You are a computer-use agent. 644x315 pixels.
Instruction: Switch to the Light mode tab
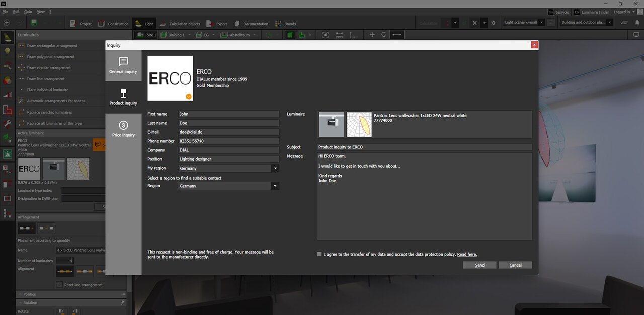coord(144,24)
